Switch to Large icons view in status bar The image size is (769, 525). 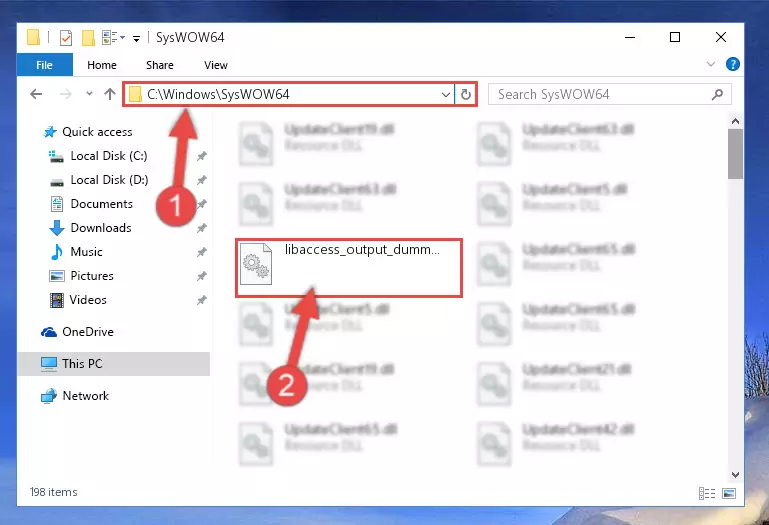coord(729,493)
